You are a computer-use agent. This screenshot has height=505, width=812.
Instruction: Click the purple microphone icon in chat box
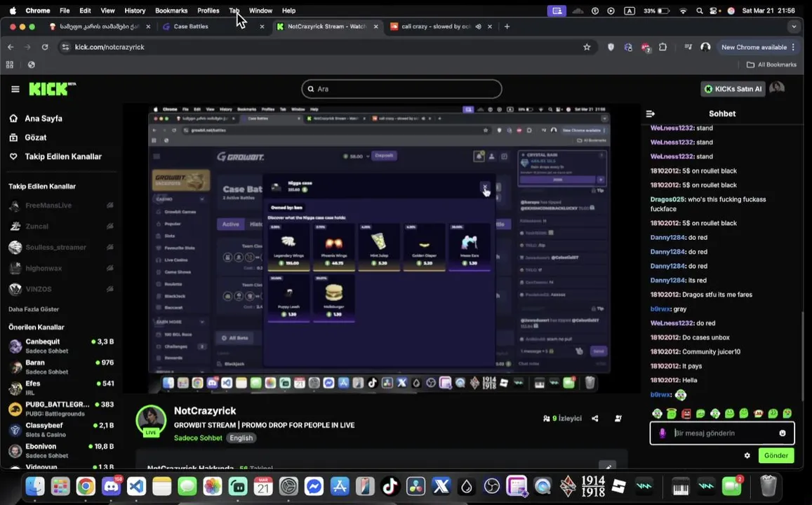pyautogui.click(x=662, y=433)
